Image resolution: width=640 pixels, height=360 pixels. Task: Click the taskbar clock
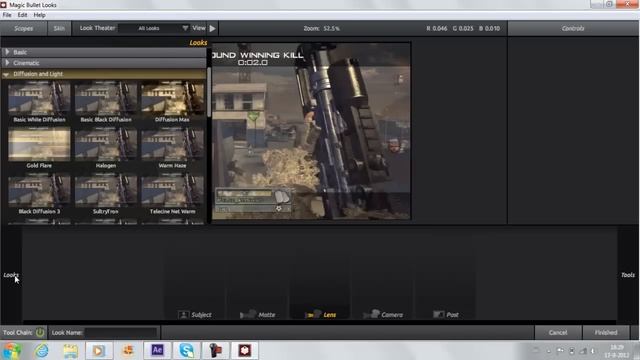(617, 351)
